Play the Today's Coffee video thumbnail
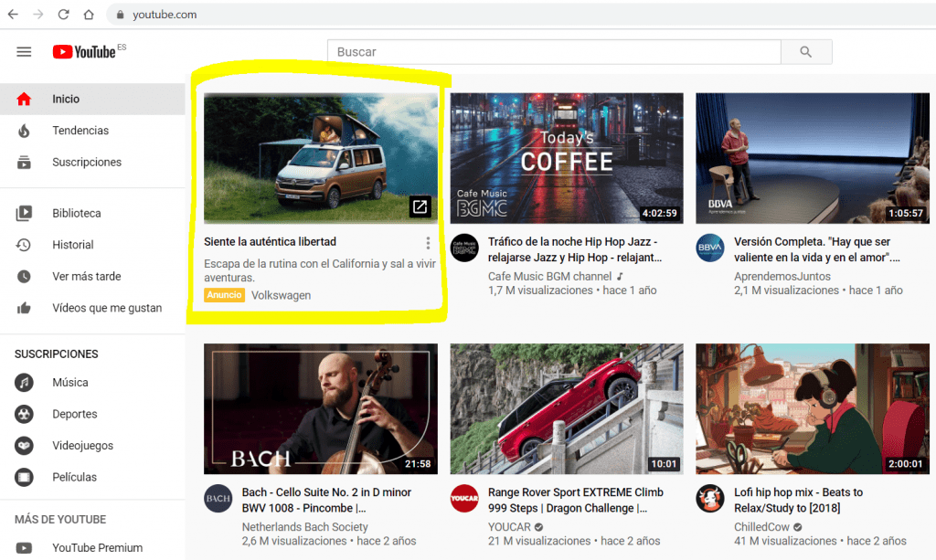Screen dimensions: 936x560 [567, 158]
